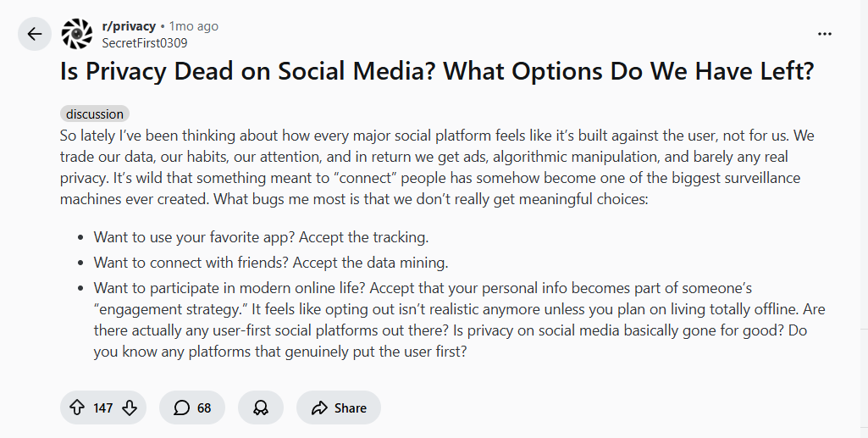Click the 147 vote count number

point(103,408)
